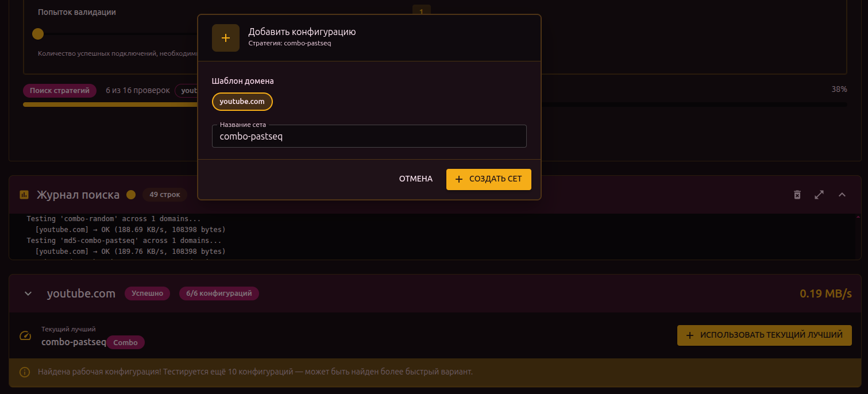Click the Попыток валидации slider handle
Viewport: 868px width, 394px height.
click(x=38, y=34)
